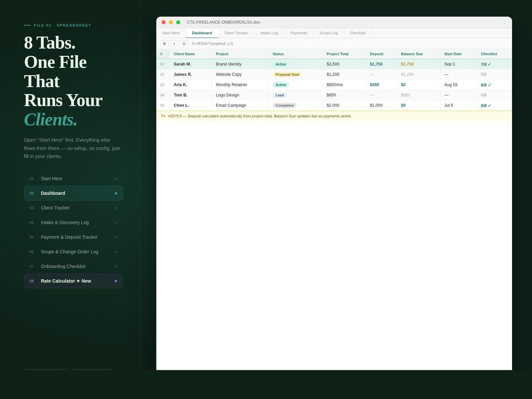Click the Status column header
The height and width of the screenshot is (399, 532).
tap(296, 54)
